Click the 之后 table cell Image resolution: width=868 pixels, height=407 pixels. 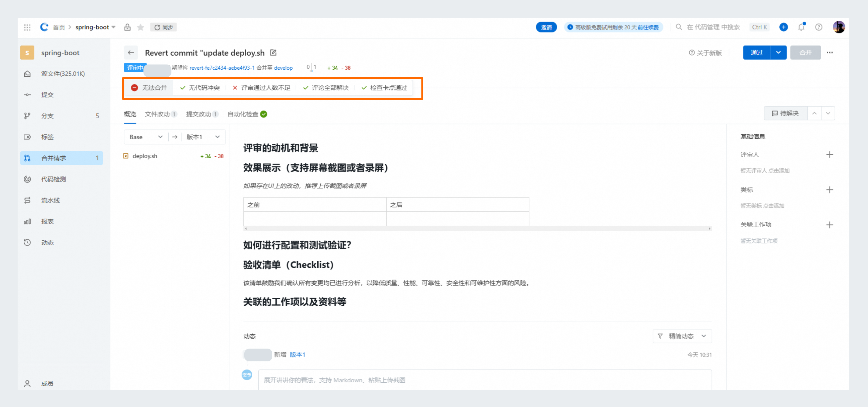458,205
